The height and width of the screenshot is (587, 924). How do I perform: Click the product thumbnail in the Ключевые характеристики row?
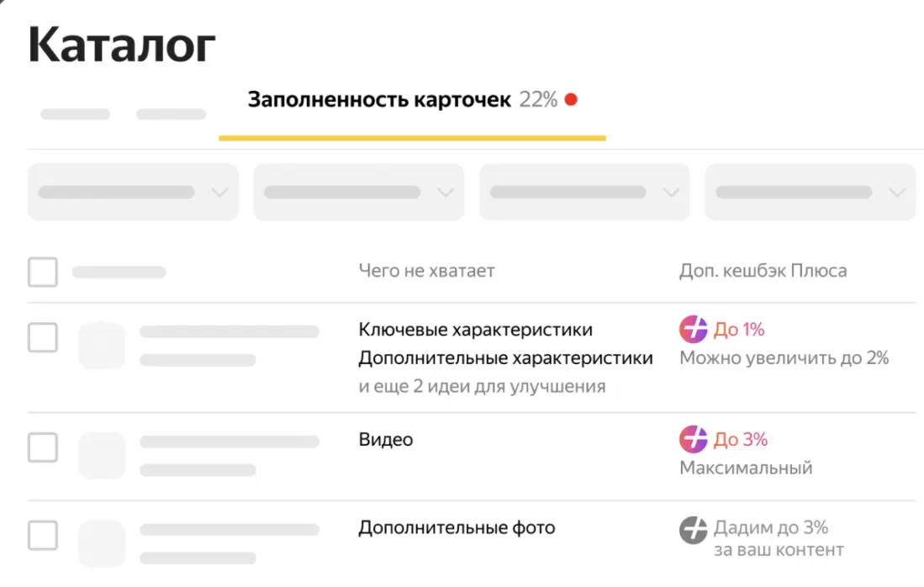pyautogui.click(x=102, y=346)
